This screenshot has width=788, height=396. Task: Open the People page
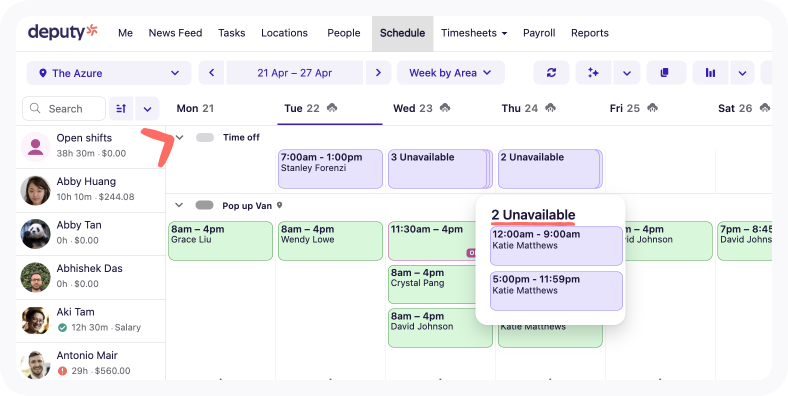tap(344, 33)
